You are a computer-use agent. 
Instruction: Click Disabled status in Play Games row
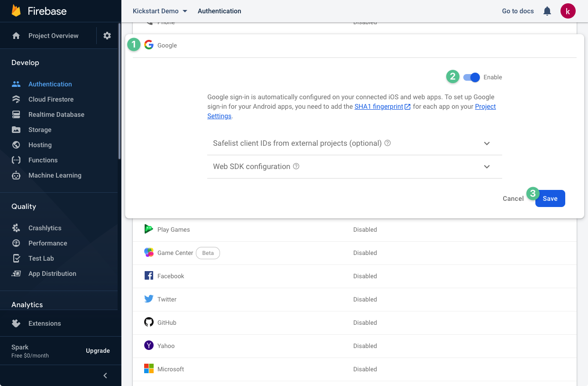(x=365, y=229)
